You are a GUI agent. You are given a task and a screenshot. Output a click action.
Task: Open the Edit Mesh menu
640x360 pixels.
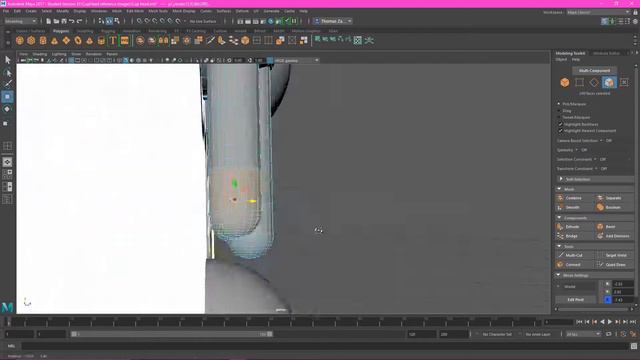pyautogui.click(x=135, y=11)
